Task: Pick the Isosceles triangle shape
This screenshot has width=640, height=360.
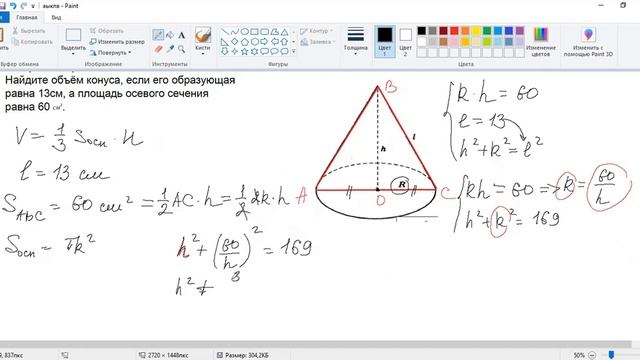Action: 284,31
